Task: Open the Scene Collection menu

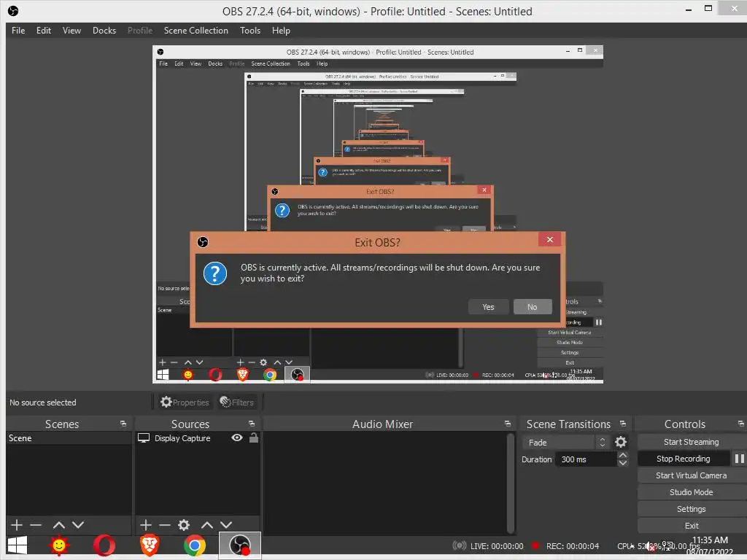Action: (x=196, y=31)
